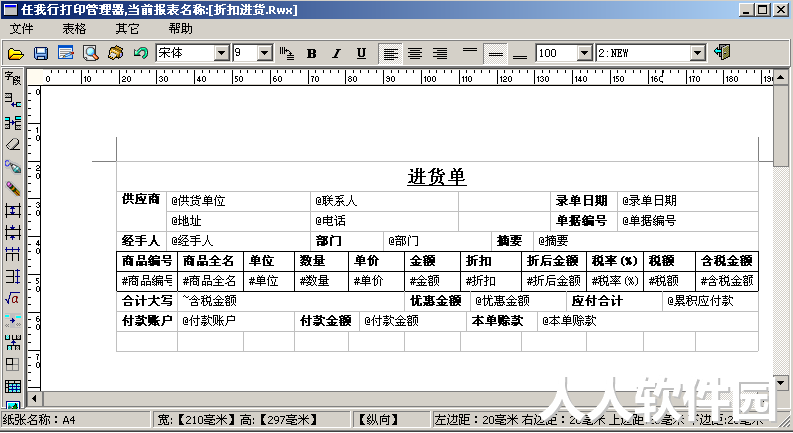The width and height of the screenshot is (793, 433).
Task: Open the 文件 menu
Action: (x=22, y=29)
